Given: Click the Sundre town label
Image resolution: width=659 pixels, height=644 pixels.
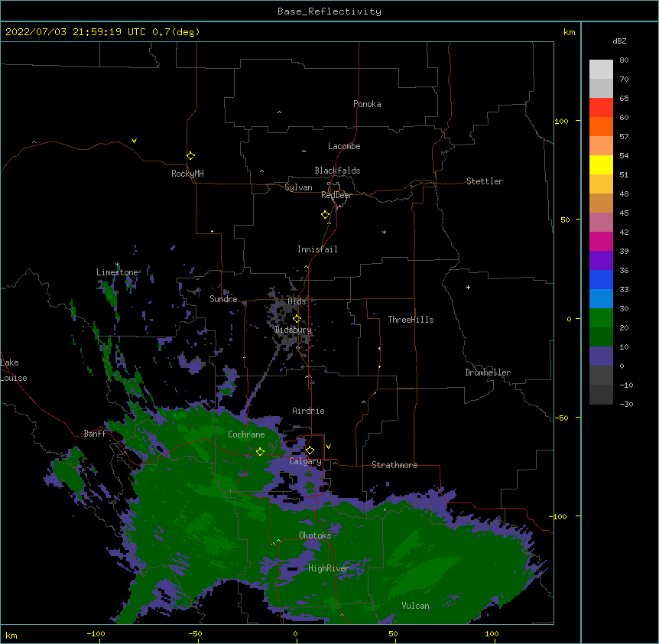Looking at the screenshot, I should (223, 299).
